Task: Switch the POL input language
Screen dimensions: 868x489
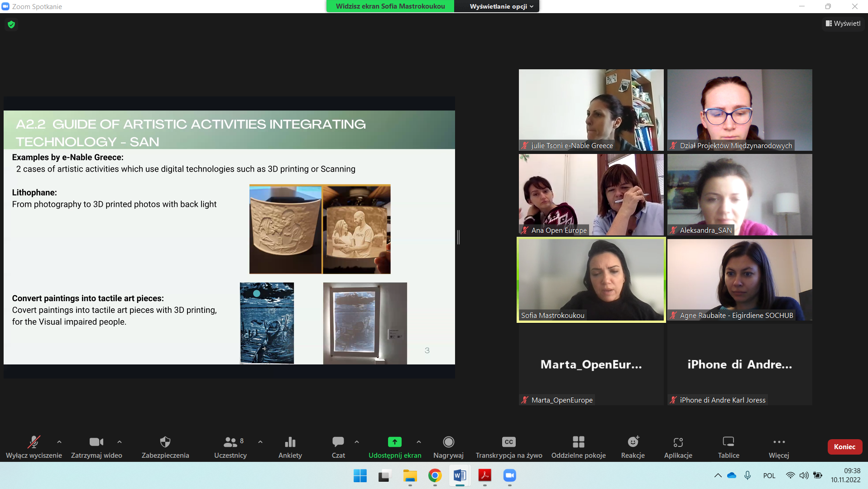Action: [769, 475]
